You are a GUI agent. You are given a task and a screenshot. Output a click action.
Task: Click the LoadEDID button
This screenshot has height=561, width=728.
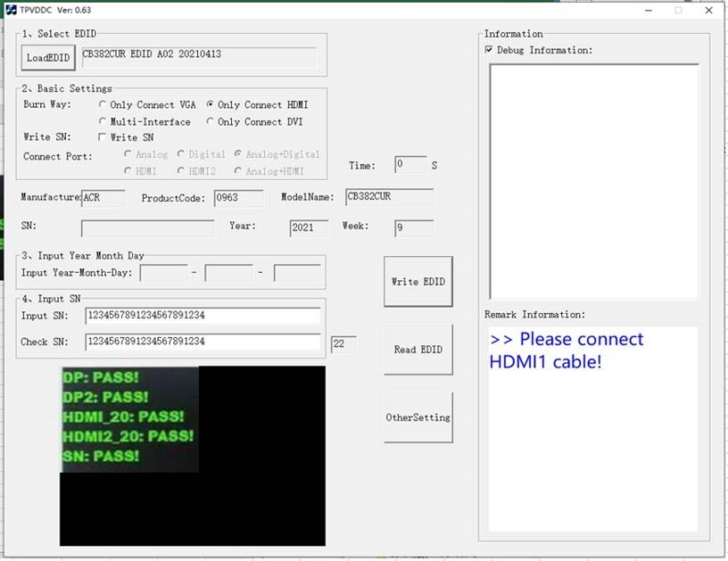(x=46, y=57)
